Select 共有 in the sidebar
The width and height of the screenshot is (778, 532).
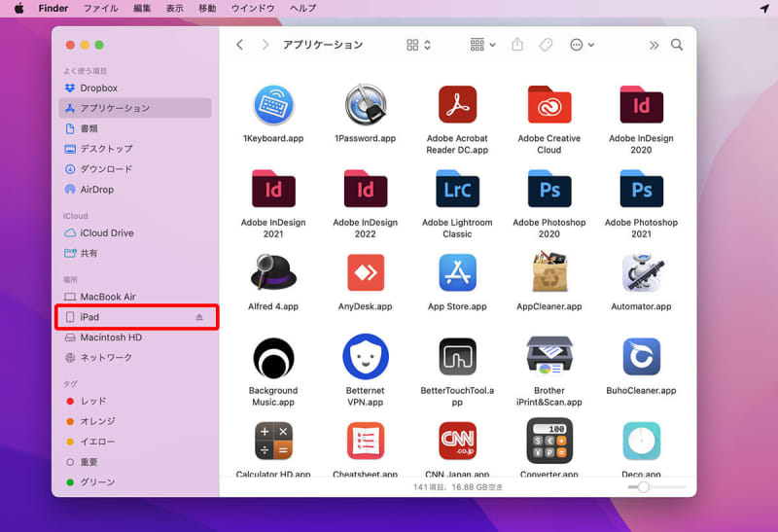(x=135, y=253)
